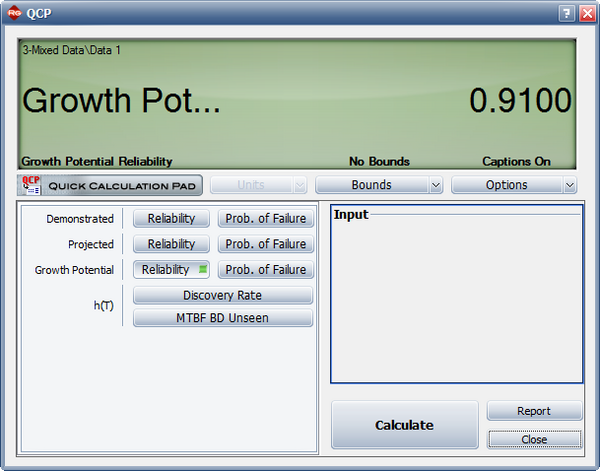Click inside the Input panel area
Screen dimensions: 600x471
456,300
